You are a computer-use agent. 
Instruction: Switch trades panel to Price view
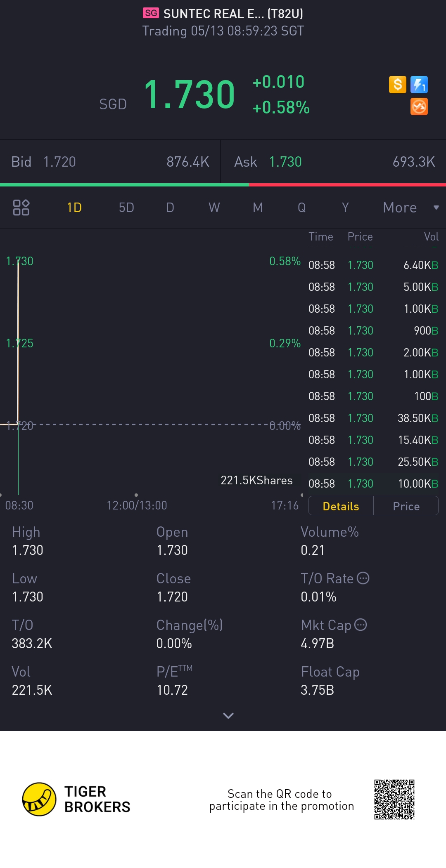(x=406, y=506)
